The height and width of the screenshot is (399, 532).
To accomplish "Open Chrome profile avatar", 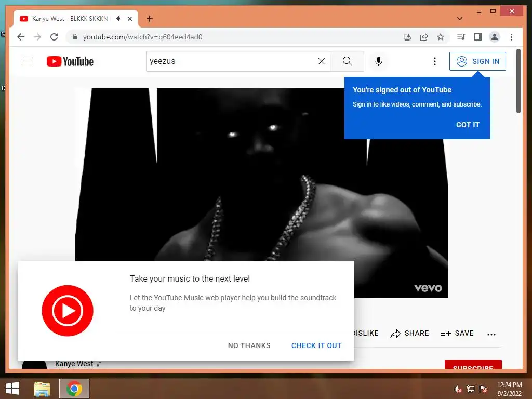I will tap(495, 37).
